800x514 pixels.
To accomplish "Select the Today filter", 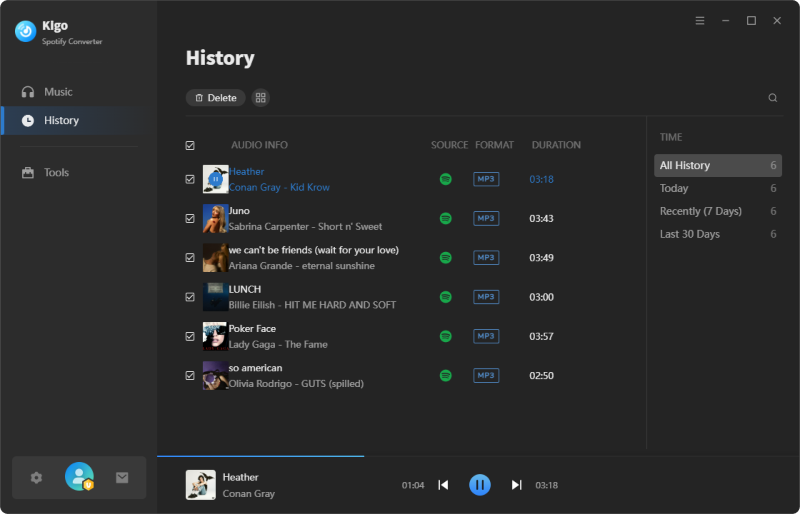I will (x=718, y=188).
